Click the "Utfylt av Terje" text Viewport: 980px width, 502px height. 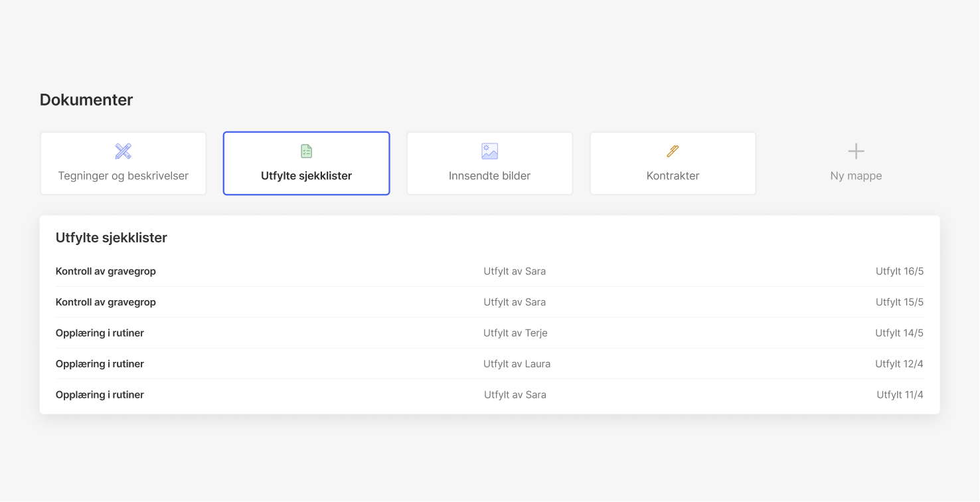click(x=515, y=333)
